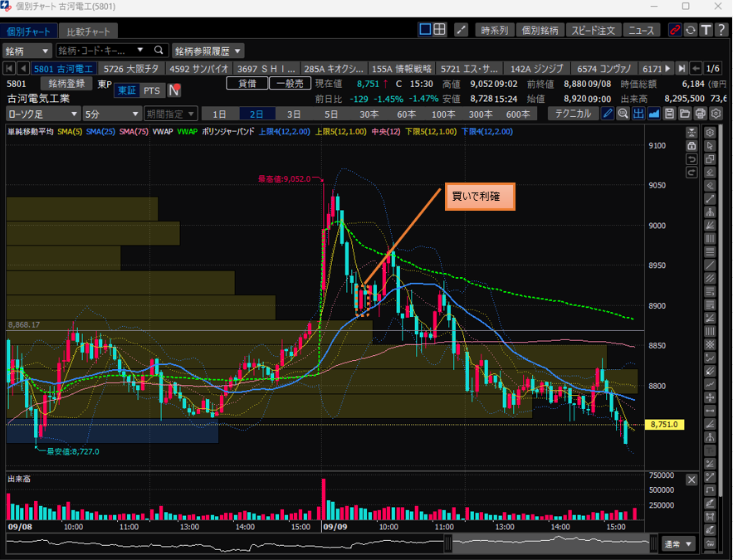Expand the 銘柄参照履歴 dropdown
The width and height of the screenshot is (733, 560).
[208, 51]
